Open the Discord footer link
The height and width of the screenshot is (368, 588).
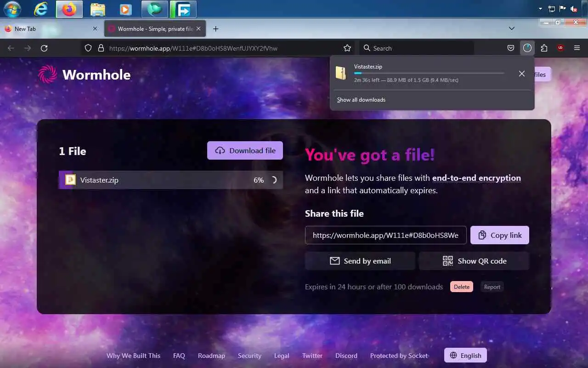346,356
